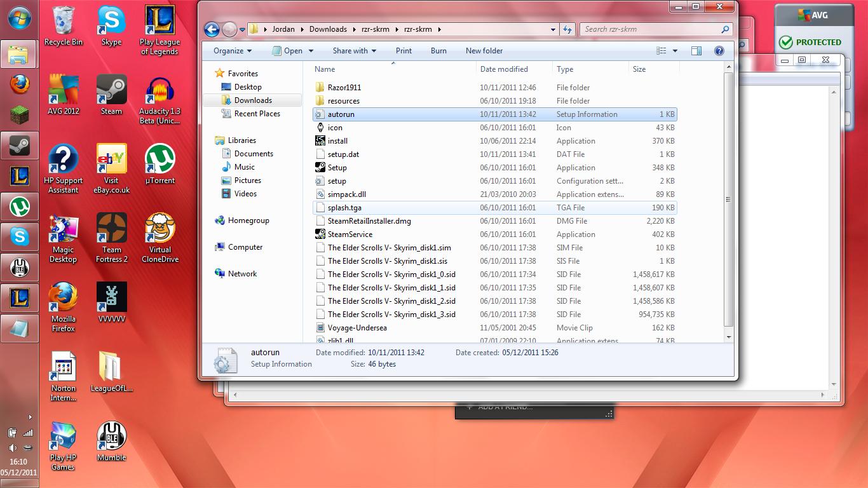Open Desktop in the Favorites pane

click(x=248, y=87)
